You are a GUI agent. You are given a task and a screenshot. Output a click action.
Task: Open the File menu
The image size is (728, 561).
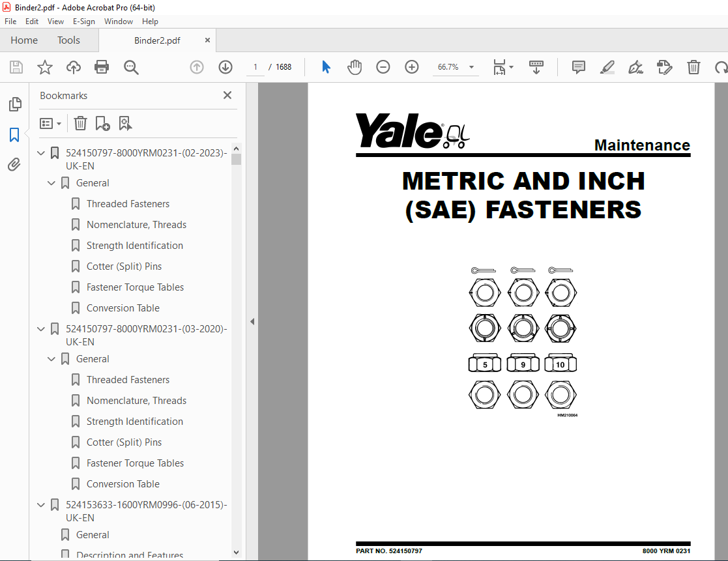click(10, 22)
